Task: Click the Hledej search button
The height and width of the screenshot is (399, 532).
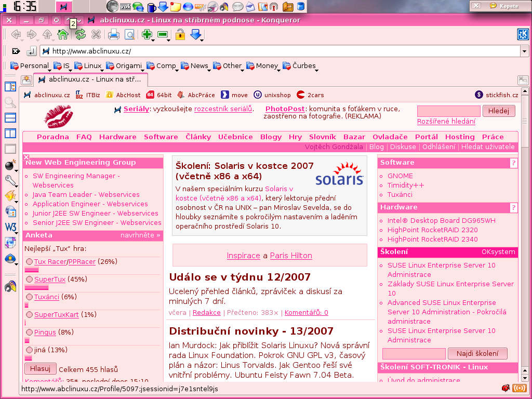Action: pyautogui.click(x=499, y=111)
